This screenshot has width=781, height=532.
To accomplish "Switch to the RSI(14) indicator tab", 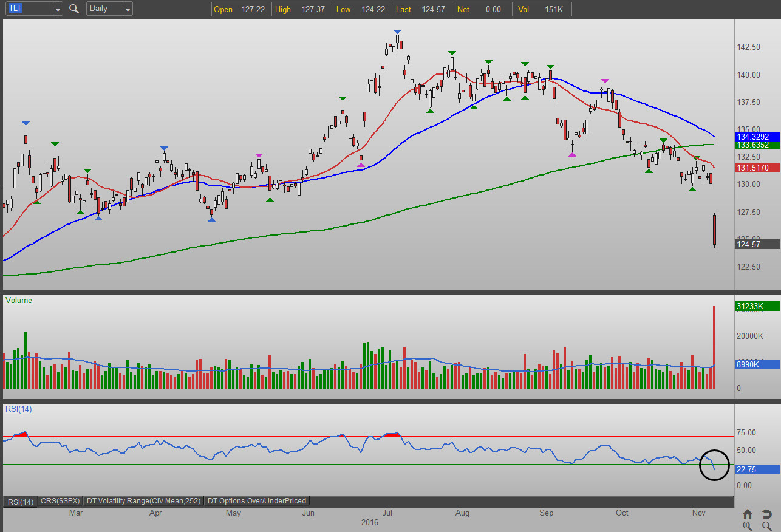I will (21, 501).
